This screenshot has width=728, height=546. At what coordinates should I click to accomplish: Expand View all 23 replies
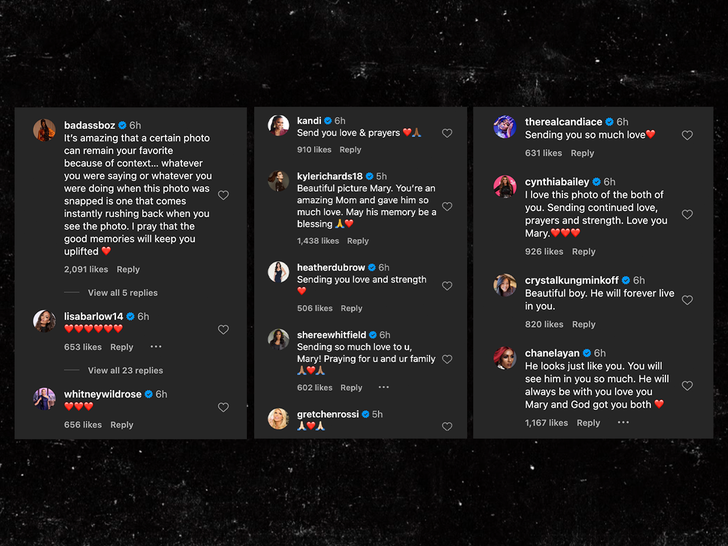pyautogui.click(x=124, y=370)
